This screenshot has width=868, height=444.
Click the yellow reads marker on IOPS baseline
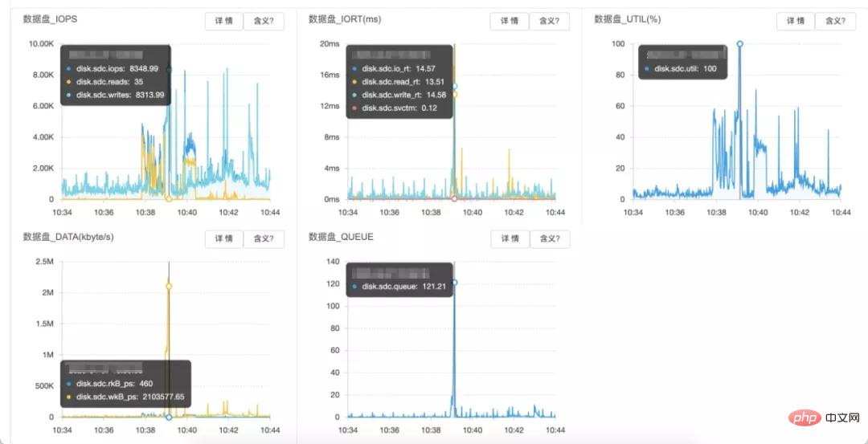point(169,198)
